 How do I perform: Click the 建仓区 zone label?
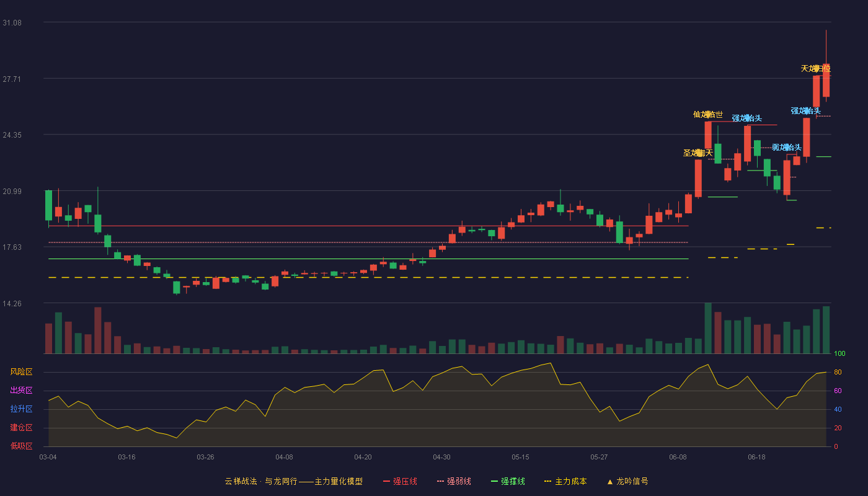click(x=21, y=428)
